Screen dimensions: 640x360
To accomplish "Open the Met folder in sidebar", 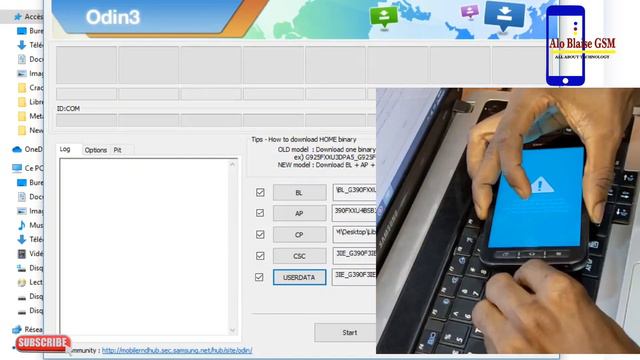I will [x=22, y=116].
